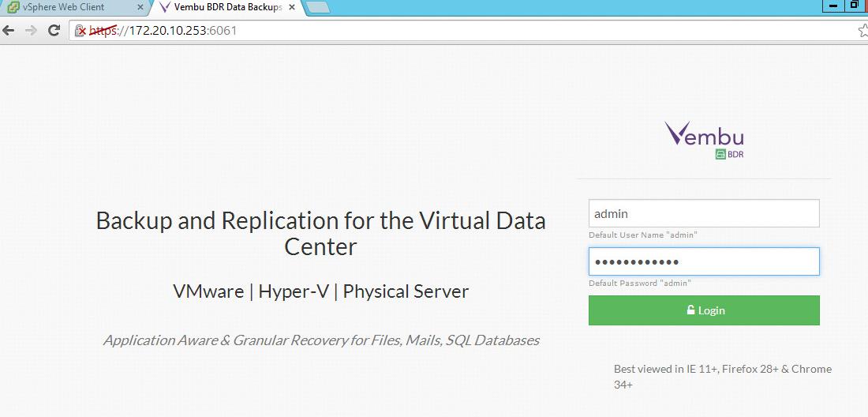The height and width of the screenshot is (417, 868).
Task: Click the green Login button
Action: [x=704, y=310]
